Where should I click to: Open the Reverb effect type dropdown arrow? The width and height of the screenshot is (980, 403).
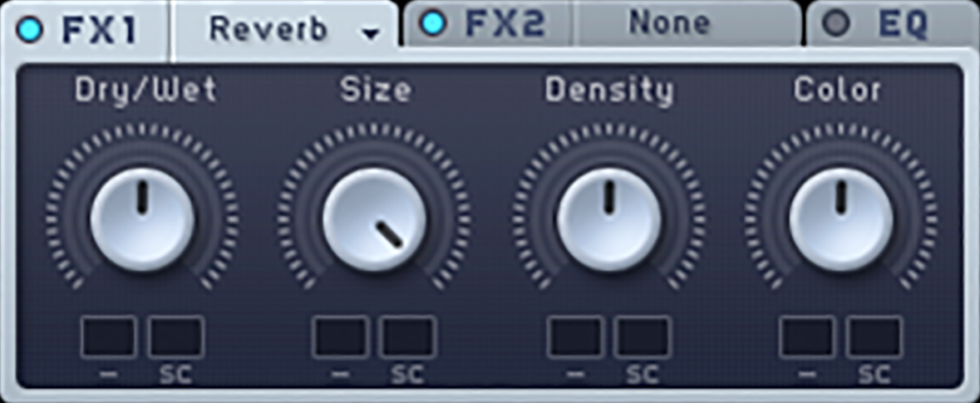tap(372, 34)
